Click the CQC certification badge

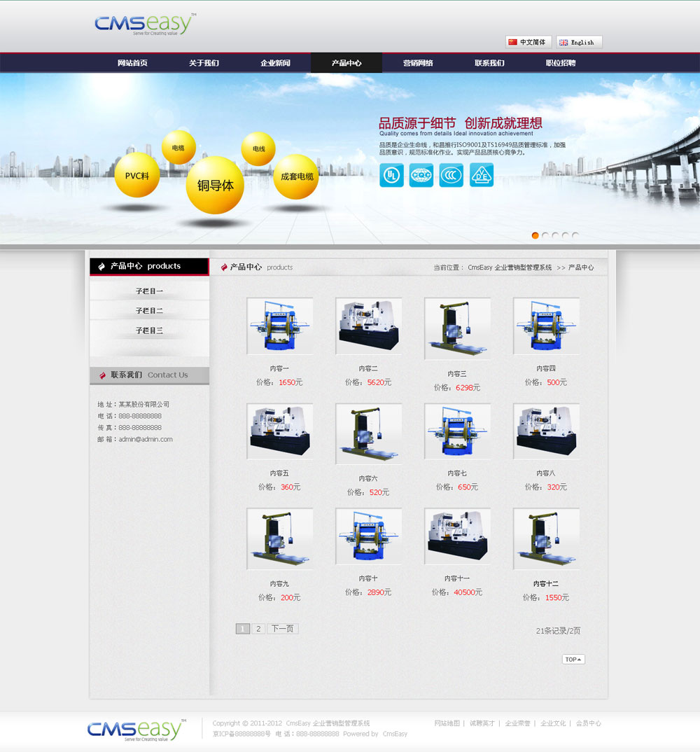421,175
